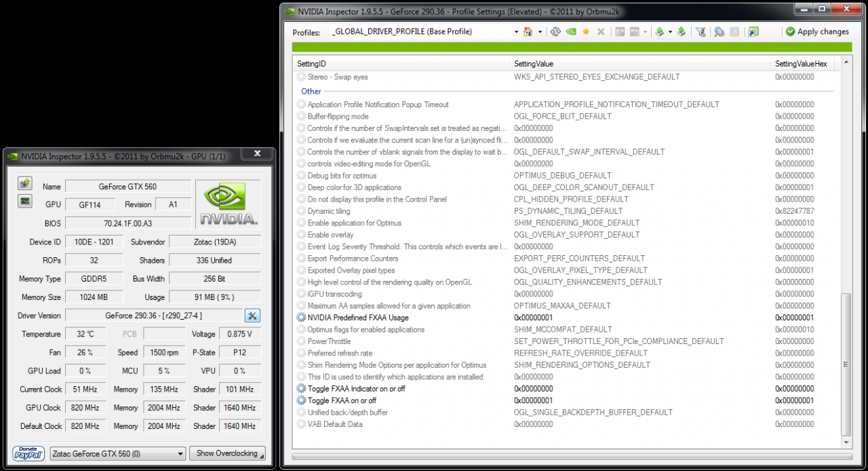868x471 pixels.
Task: Select the iGPU transcoding row
Action: pyautogui.click(x=564, y=294)
